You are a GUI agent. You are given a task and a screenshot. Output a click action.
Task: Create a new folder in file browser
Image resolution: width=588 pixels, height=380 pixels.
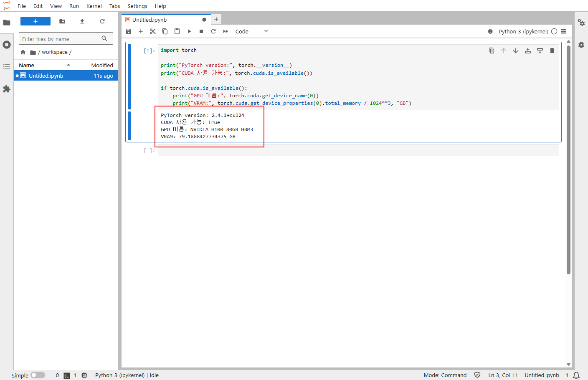coord(62,21)
